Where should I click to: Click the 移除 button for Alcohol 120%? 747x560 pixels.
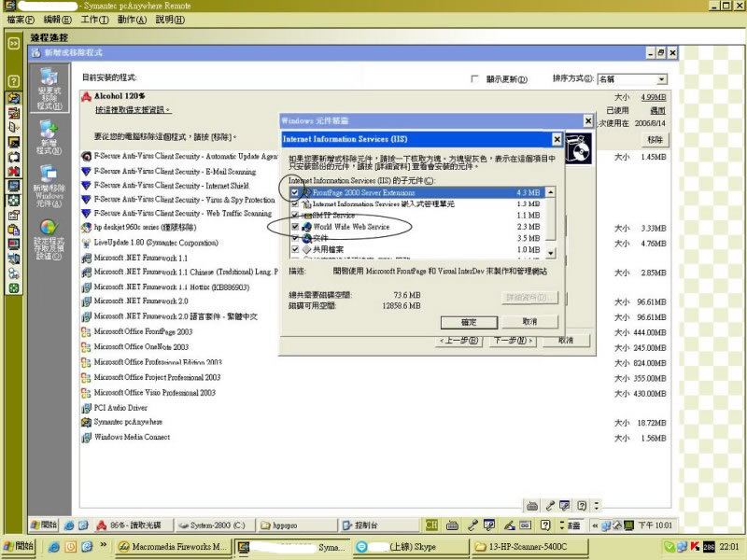pyautogui.click(x=655, y=139)
